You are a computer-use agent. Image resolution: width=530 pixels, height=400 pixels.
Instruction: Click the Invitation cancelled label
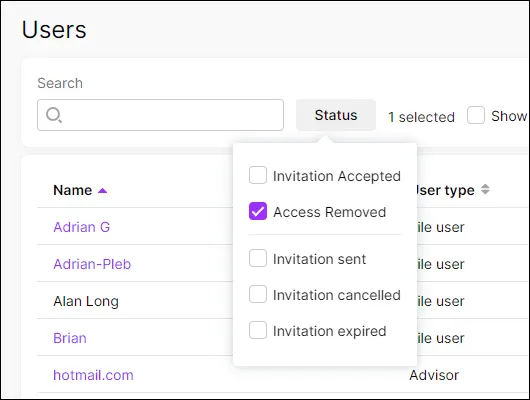(337, 295)
